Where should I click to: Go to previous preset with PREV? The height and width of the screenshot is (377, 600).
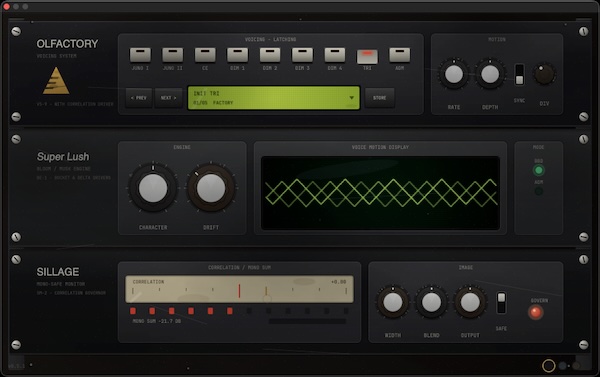pos(139,98)
